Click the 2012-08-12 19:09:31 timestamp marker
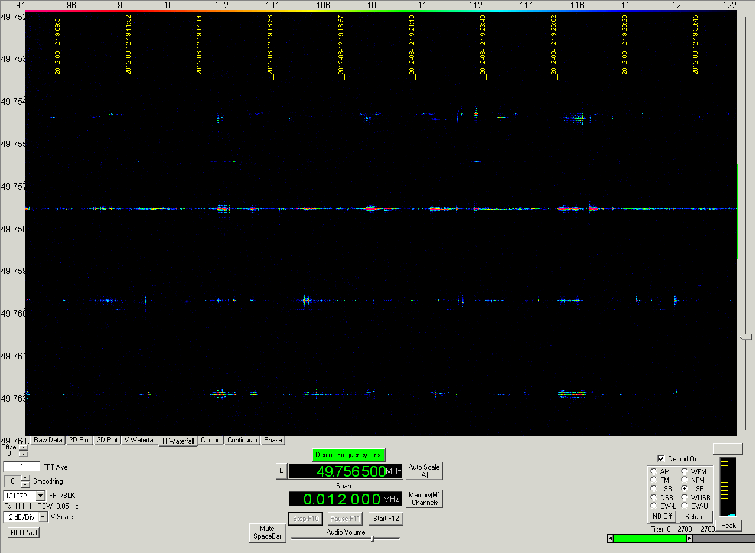This screenshot has width=756, height=554. (x=58, y=45)
